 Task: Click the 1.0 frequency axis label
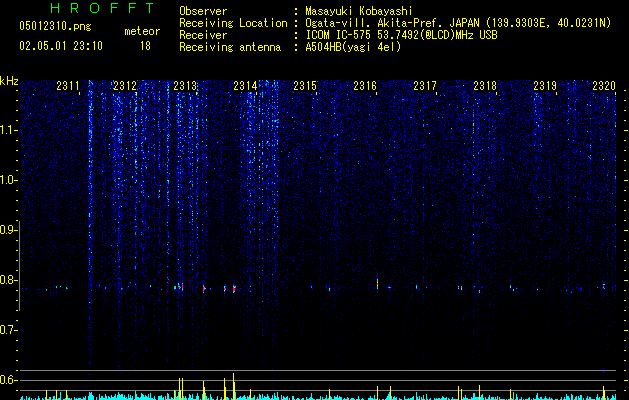click(7, 180)
